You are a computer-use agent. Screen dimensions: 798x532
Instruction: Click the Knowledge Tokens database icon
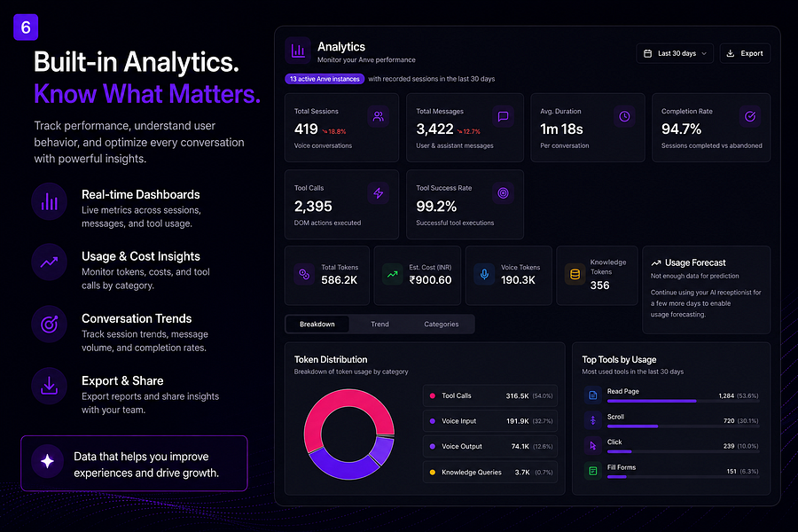click(x=575, y=274)
